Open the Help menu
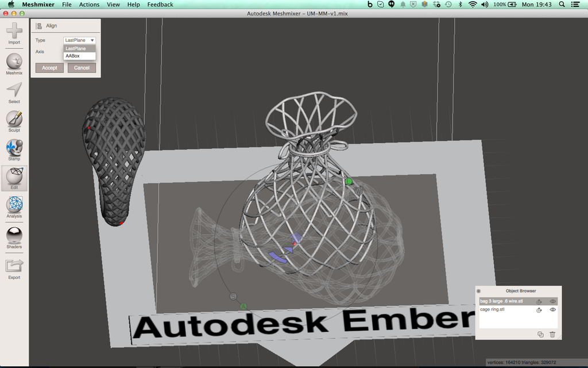588x368 pixels. click(x=133, y=5)
